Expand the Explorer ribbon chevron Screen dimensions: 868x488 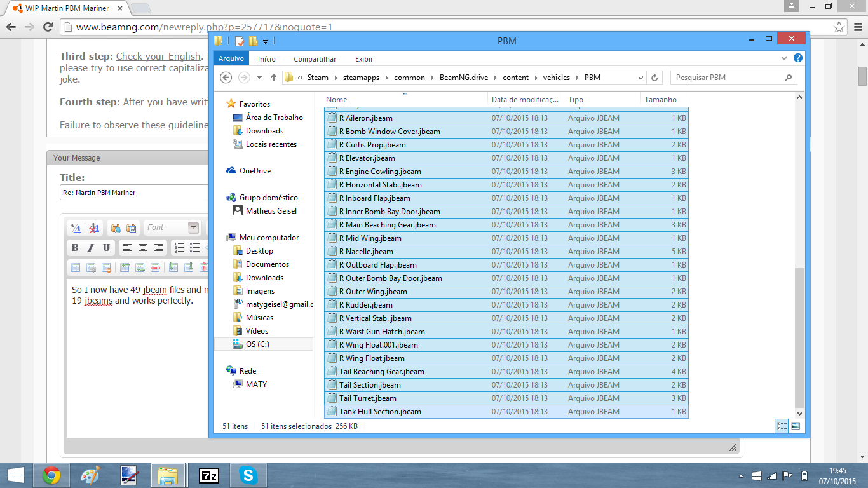click(784, 58)
